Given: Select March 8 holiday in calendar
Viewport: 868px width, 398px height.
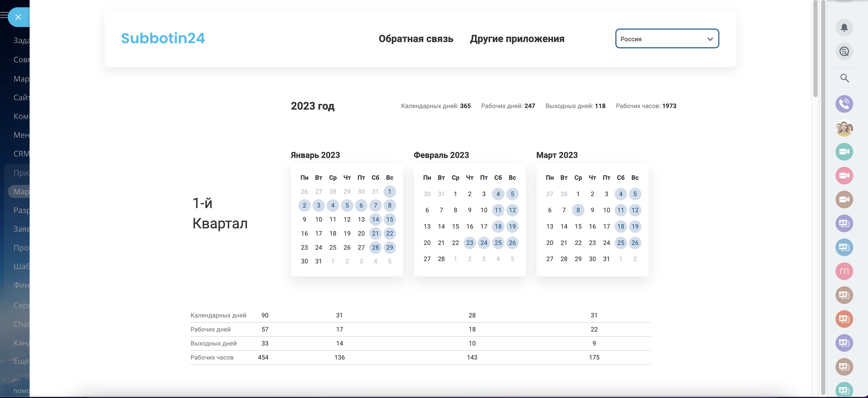Looking at the screenshot, I should tap(578, 210).
